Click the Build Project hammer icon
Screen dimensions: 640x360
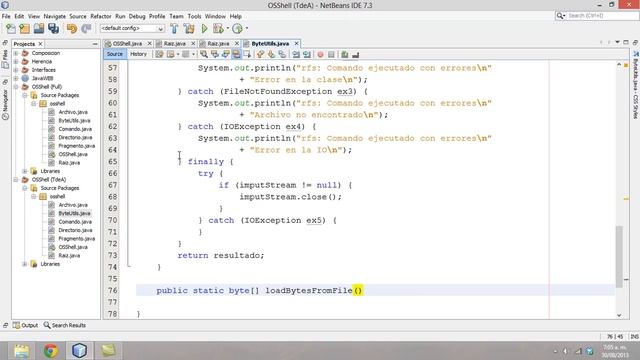click(x=174, y=29)
